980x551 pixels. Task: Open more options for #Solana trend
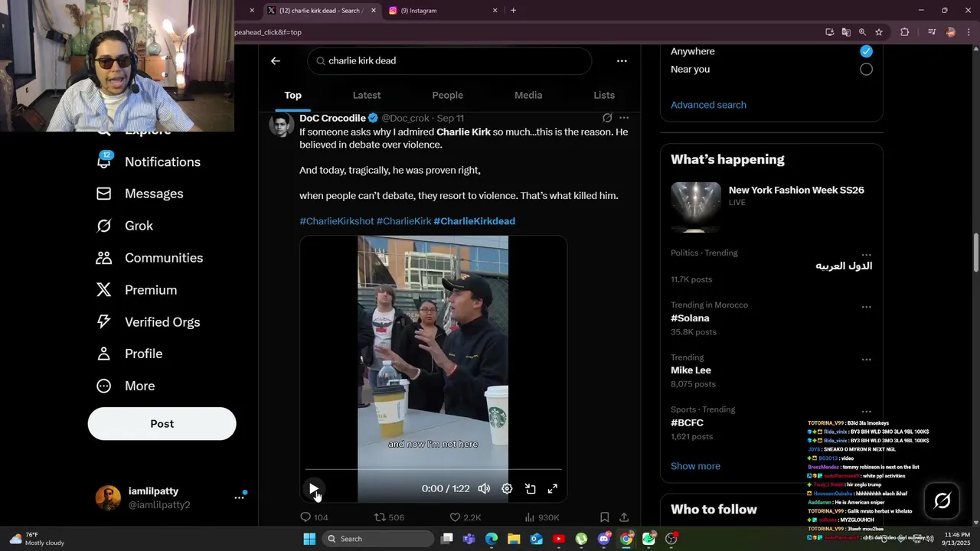pyautogui.click(x=866, y=307)
